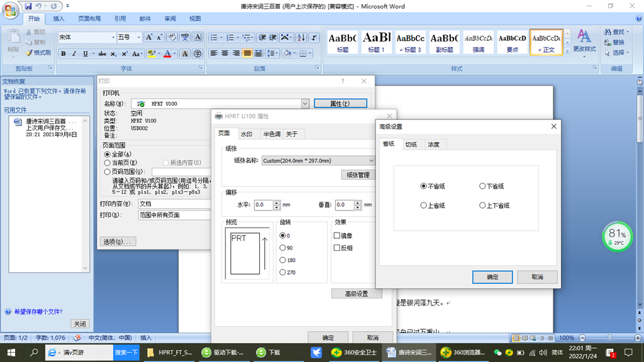The image size is (644, 362).
Task: Align text right in paragraph group
Action: tap(236, 53)
